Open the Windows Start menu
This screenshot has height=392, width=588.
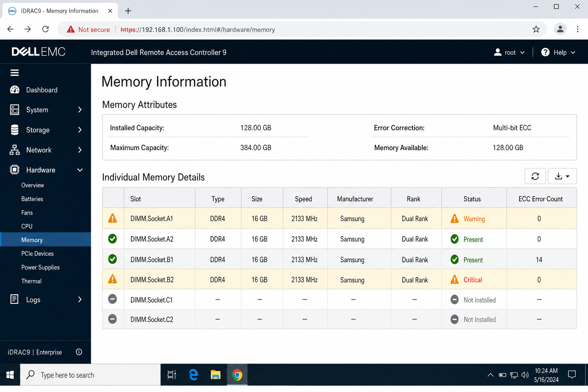click(x=10, y=375)
